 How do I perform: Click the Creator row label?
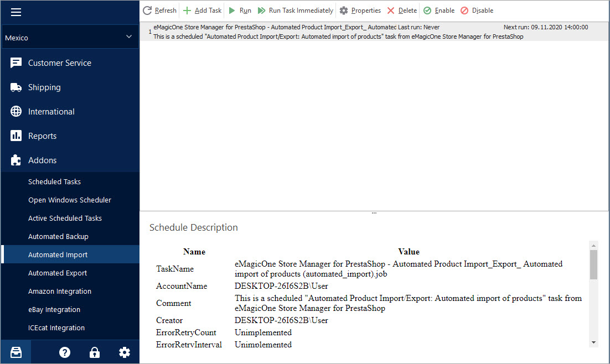tap(169, 320)
